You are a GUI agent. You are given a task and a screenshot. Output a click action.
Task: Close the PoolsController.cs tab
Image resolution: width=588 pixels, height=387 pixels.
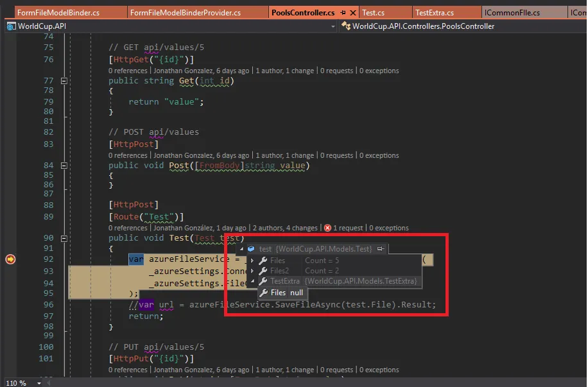tap(353, 13)
